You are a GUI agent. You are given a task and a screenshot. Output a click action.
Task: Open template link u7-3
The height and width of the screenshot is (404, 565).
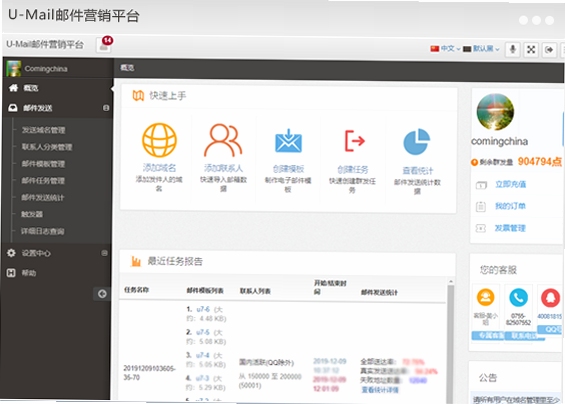(203, 378)
